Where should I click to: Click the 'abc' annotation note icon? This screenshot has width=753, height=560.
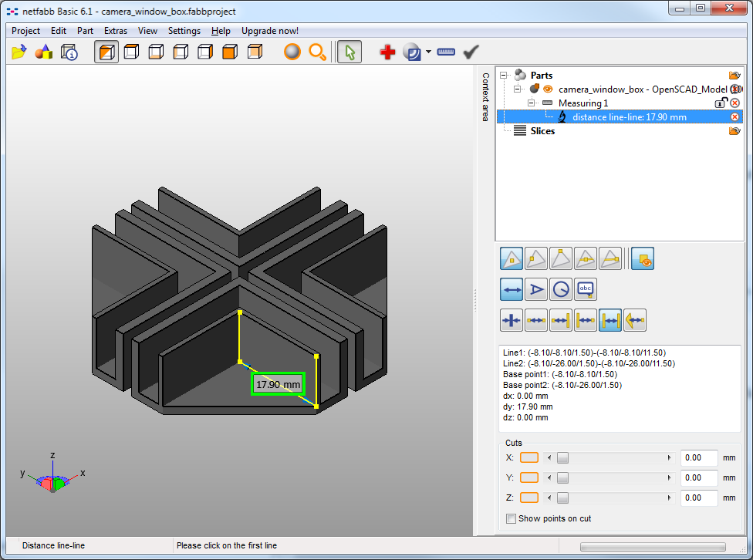tap(586, 289)
